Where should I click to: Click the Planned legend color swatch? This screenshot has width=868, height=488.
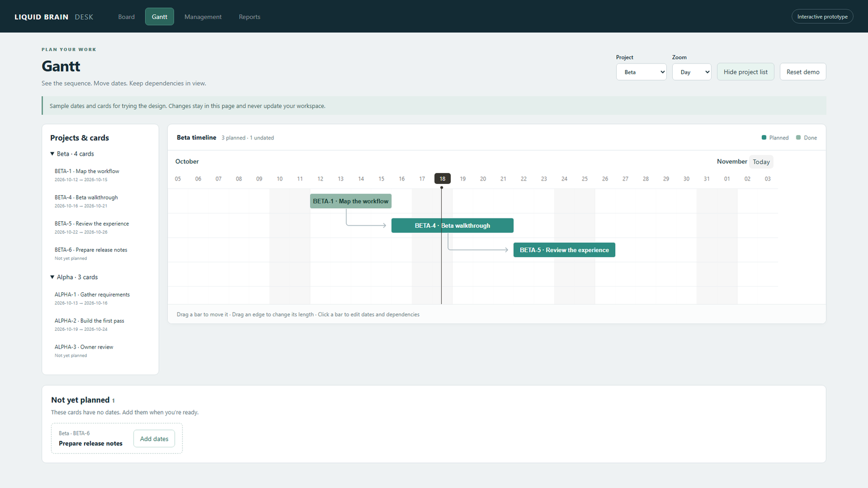(764, 138)
